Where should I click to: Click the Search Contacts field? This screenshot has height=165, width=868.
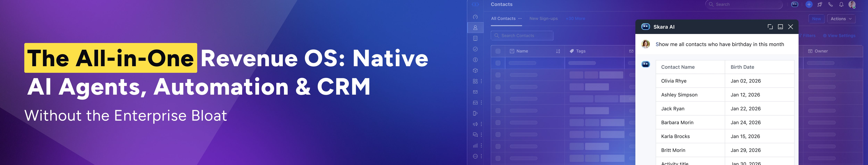[x=522, y=36]
